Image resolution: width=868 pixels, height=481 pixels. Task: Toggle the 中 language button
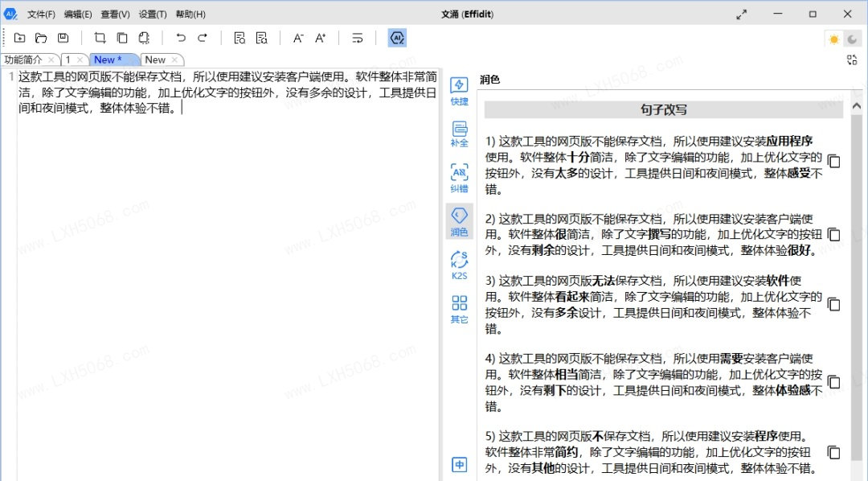[x=459, y=464]
